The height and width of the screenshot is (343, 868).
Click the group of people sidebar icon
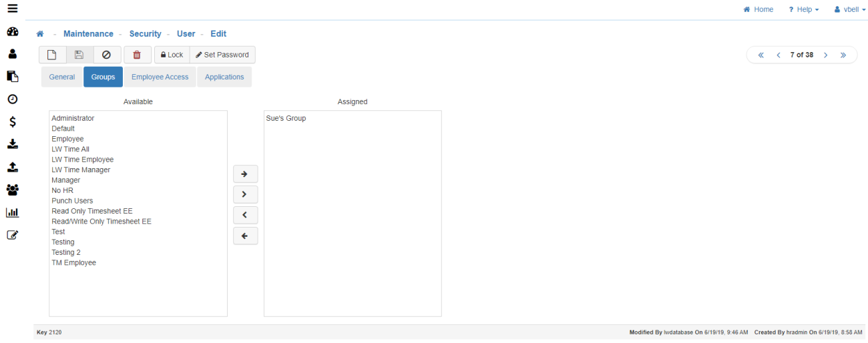point(12,190)
